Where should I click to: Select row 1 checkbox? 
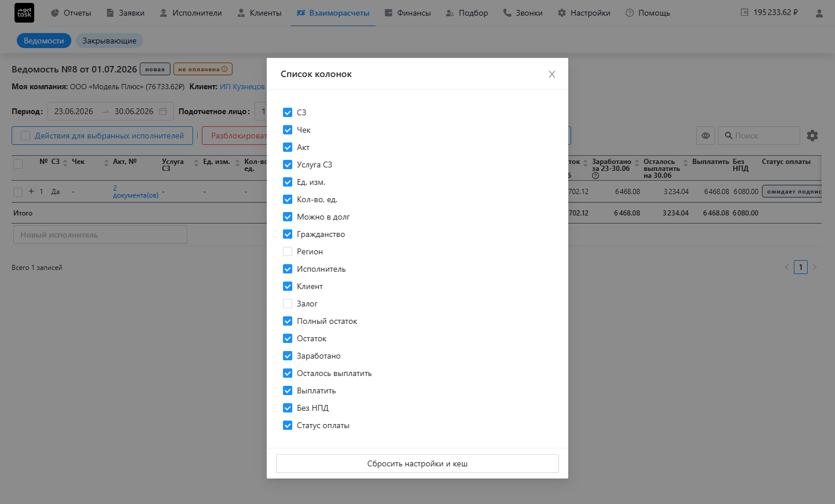(18, 192)
